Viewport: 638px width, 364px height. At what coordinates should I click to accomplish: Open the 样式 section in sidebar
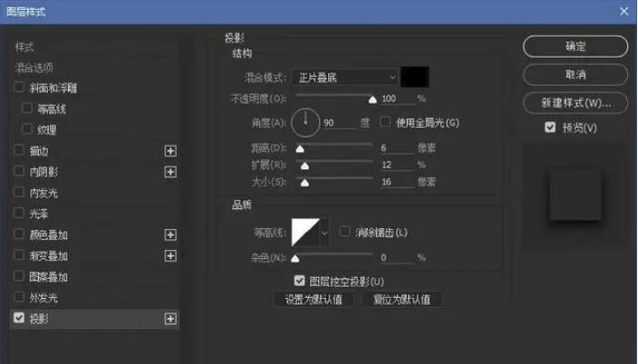(x=24, y=47)
